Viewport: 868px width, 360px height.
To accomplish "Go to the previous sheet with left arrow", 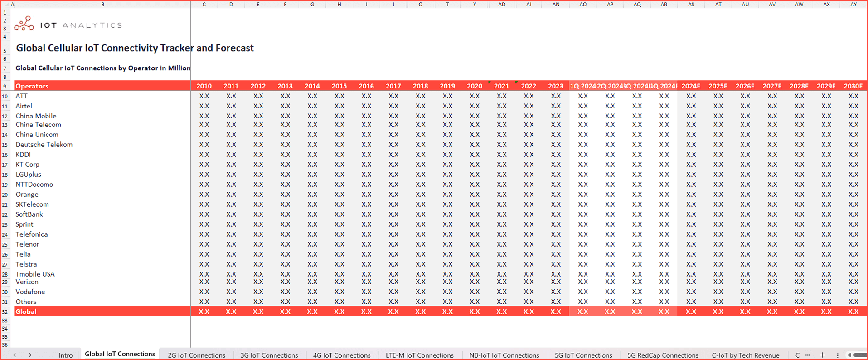I will tap(15, 355).
